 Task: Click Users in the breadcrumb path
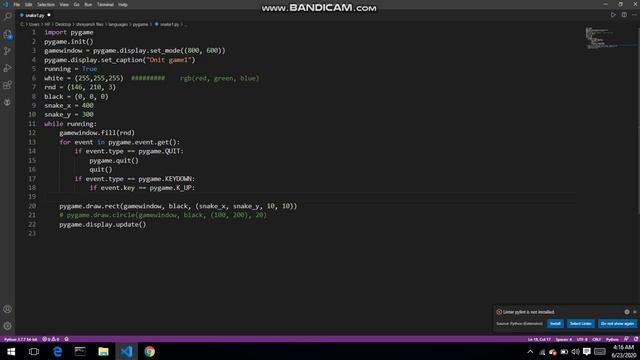34,24
